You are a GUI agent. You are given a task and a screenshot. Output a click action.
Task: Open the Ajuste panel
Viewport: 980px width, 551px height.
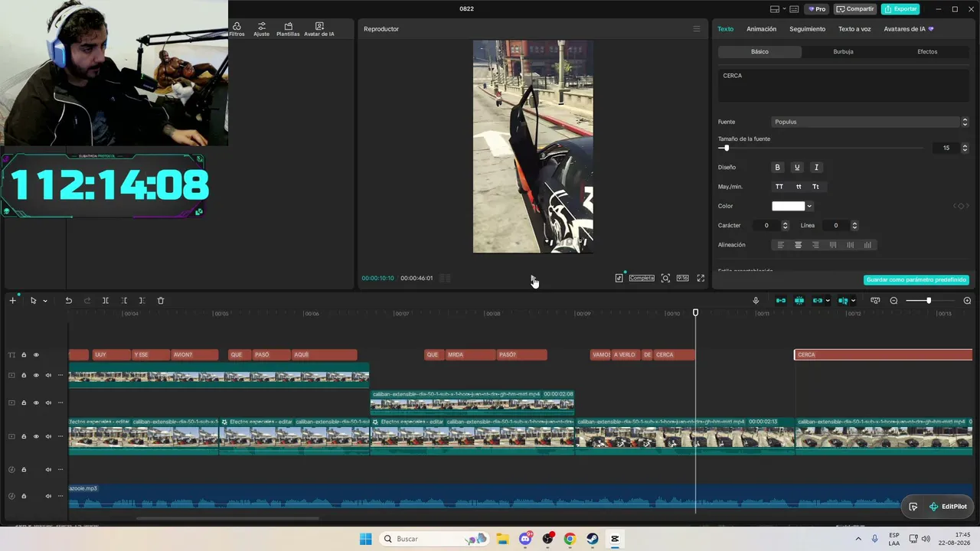pyautogui.click(x=262, y=29)
